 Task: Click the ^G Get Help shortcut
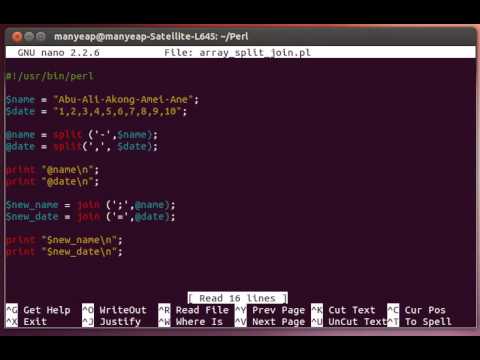click(x=38, y=310)
